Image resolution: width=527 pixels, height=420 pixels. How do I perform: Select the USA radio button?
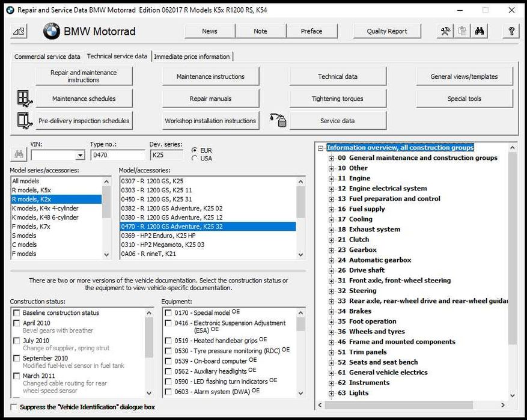click(x=194, y=158)
